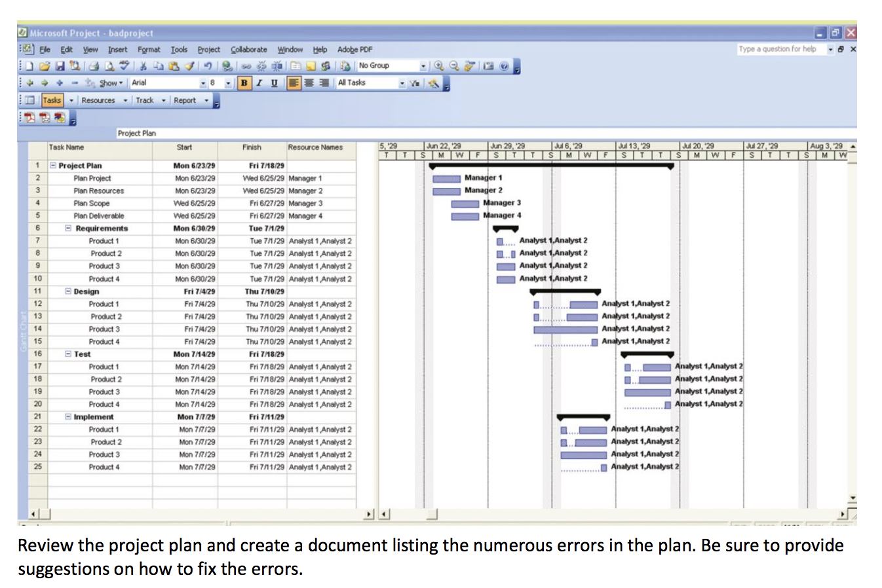The image size is (882, 588).
Task: Toggle italic formatting in formatting toolbar
Action: (259, 83)
